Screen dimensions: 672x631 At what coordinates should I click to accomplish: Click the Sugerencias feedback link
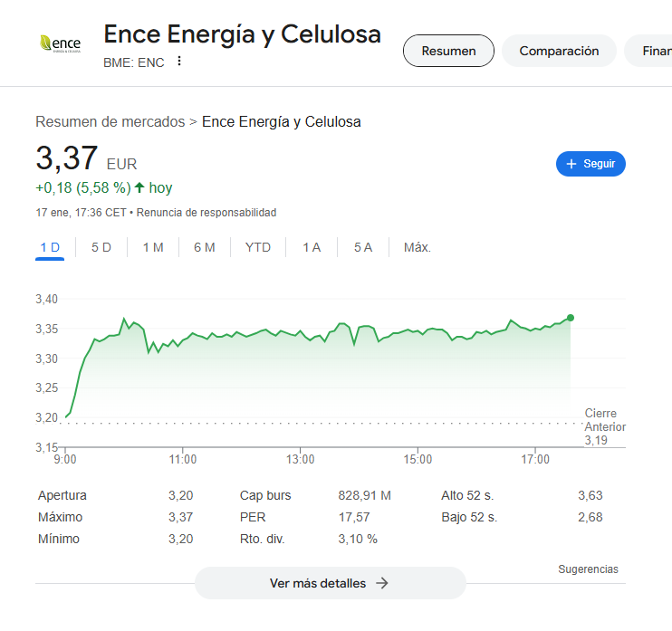pos(588,569)
